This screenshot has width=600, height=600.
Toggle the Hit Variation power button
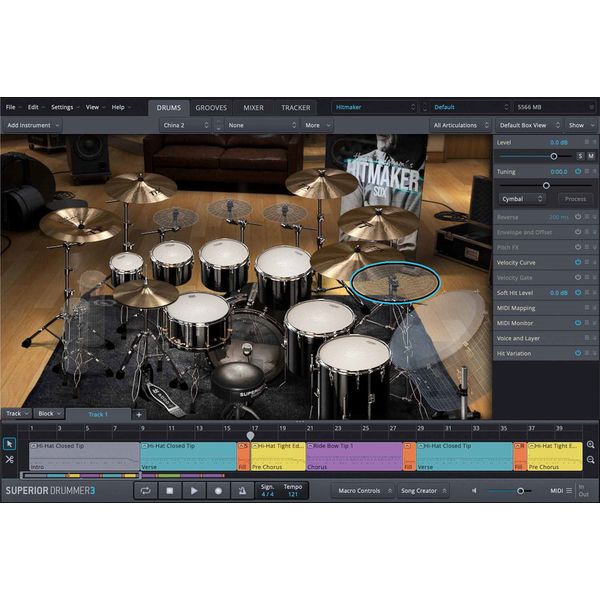click(578, 353)
